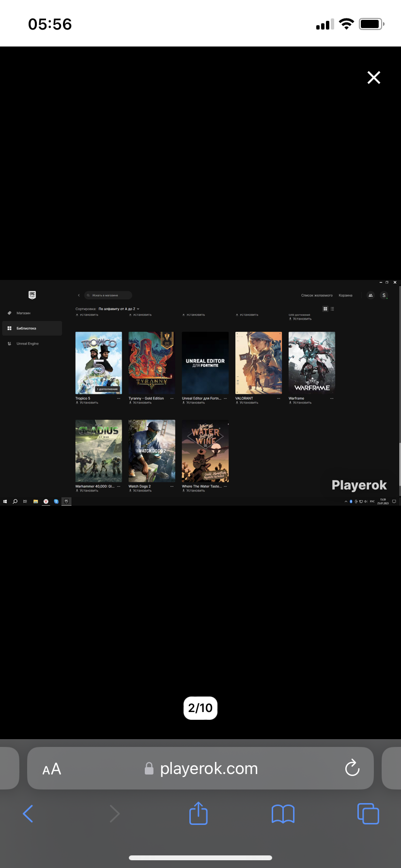The image size is (401, 868).
Task: Open more options for Warhammer 40,000
Action: coord(119,486)
